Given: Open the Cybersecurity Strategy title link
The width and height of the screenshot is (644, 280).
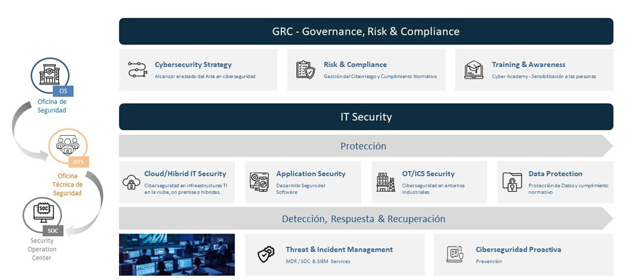Looking at the screenshot, I should [x=193, y=64].
